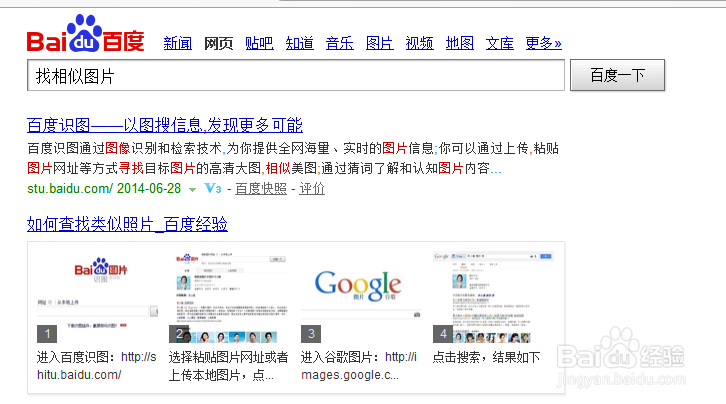Open thumbnail 1 showing Baidu 识图 page
726x404 pixels.
pyautogui.click(x=97, y=296)
